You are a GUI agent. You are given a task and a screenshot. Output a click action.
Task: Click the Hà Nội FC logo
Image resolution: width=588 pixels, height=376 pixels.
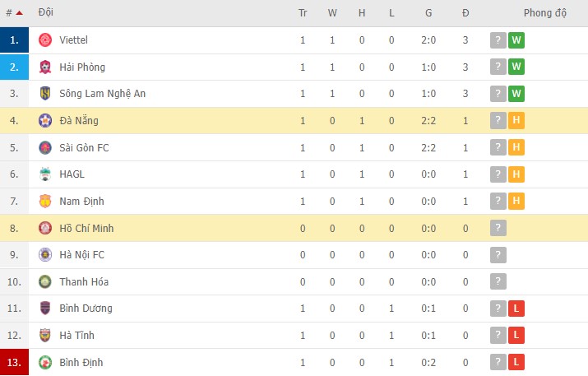pyautogui.click(x=45, y=255)
